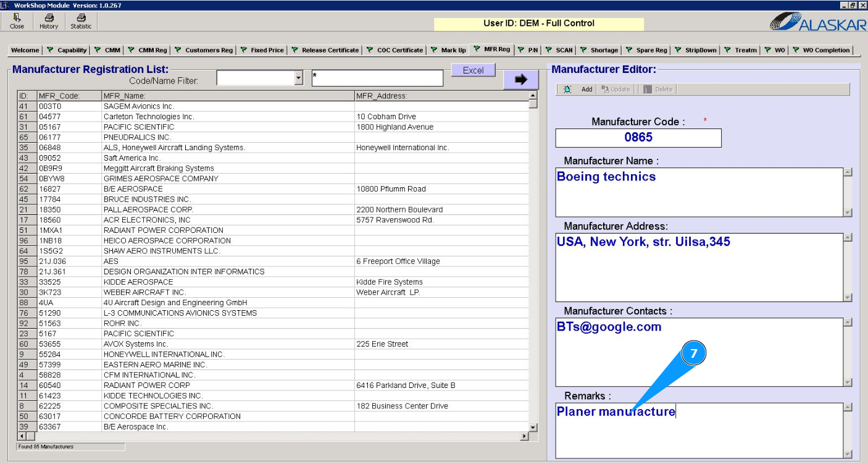Open the Statistic toolbar icon
The image size is (868, 464).
point(81,22)
